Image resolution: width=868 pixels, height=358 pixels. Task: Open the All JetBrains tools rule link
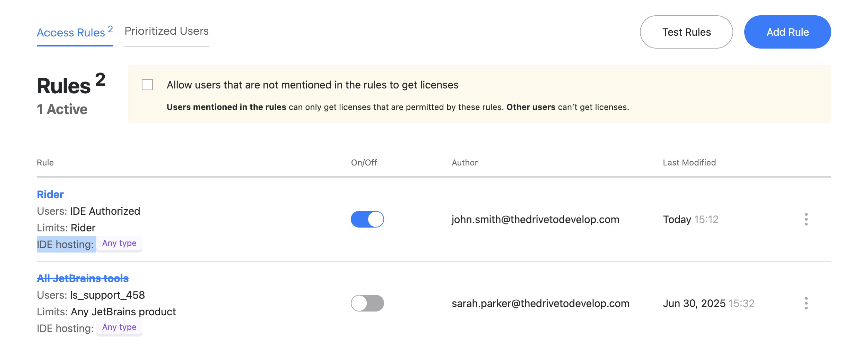click(x=83, y=278)
